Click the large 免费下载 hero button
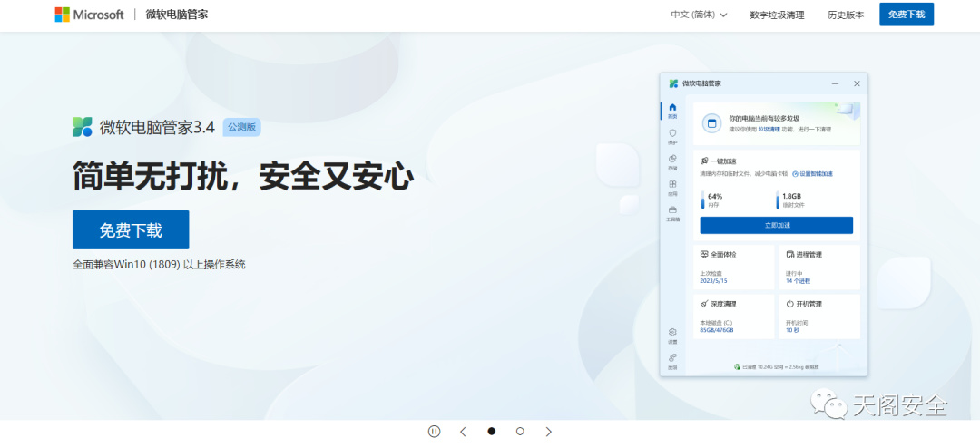The image size is (980, 448). coord(131,230)
